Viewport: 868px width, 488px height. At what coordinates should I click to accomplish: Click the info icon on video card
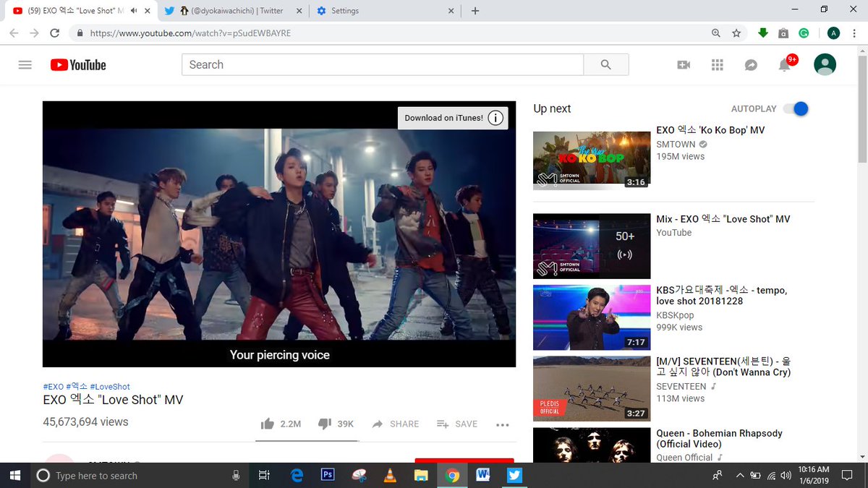495,118
